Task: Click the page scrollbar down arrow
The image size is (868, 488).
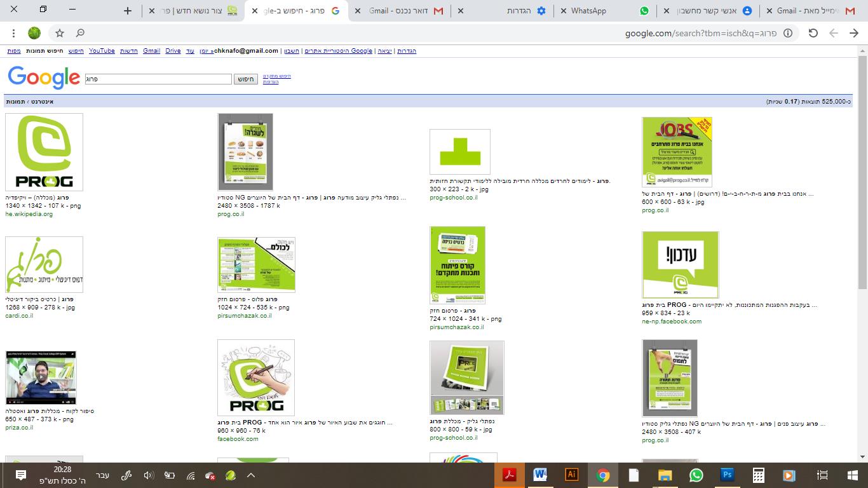Action: click(x=862, y=457)
